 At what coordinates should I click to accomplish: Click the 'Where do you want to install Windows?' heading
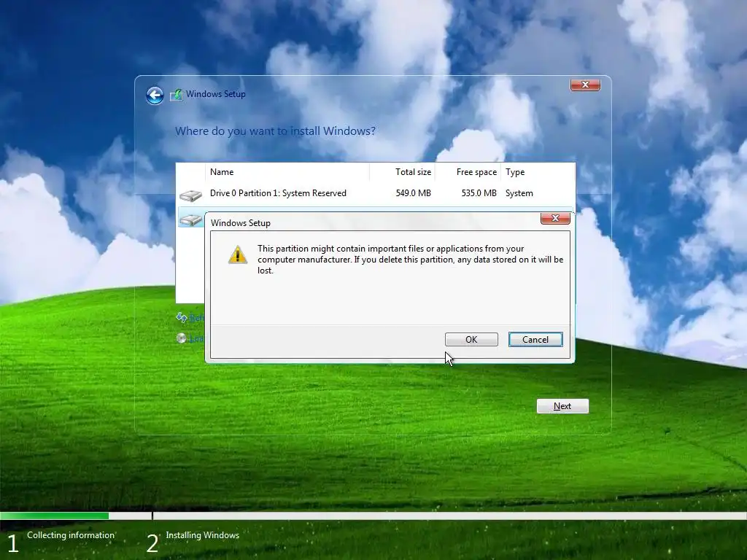point(275,131)
